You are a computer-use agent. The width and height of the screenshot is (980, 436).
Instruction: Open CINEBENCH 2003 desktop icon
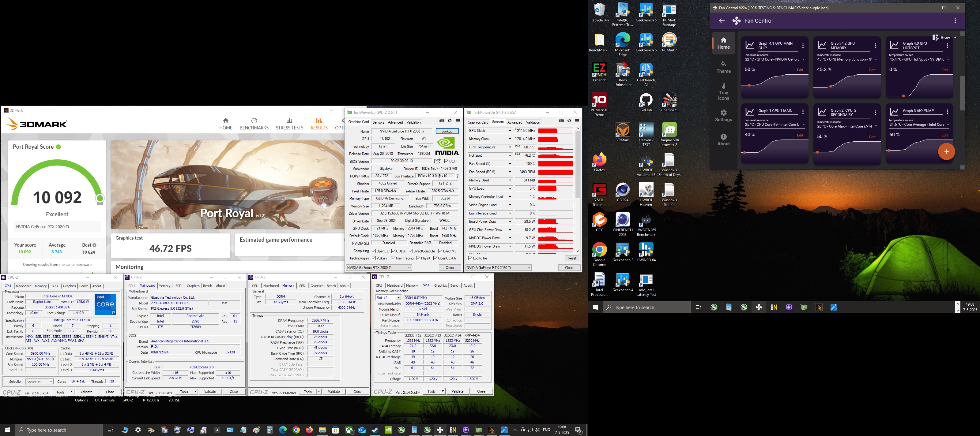click(623, 225)
